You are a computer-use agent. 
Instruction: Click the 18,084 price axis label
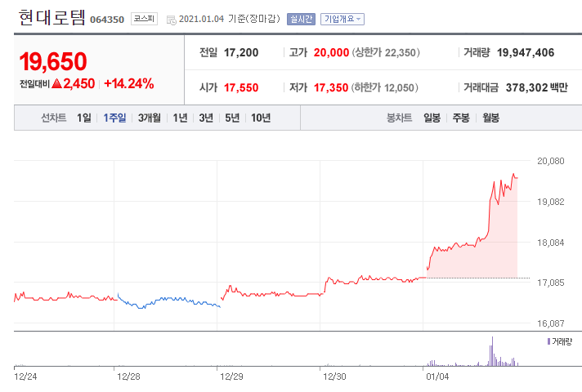tap(550, 243)
